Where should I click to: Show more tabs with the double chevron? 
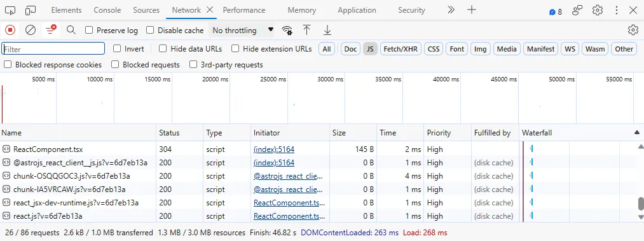click(451, 10)
